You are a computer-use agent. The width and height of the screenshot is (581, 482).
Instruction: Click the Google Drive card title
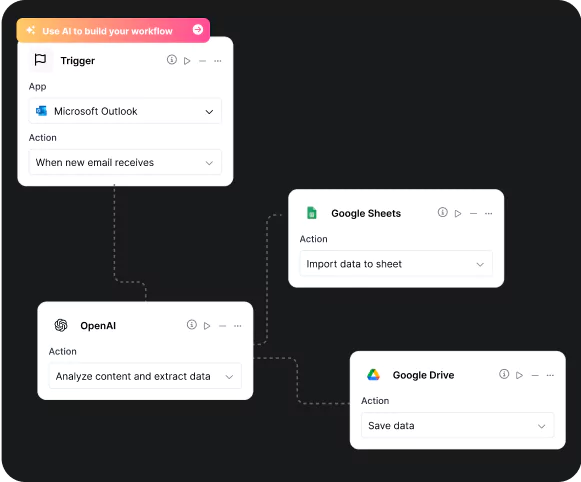coord(424,375)
